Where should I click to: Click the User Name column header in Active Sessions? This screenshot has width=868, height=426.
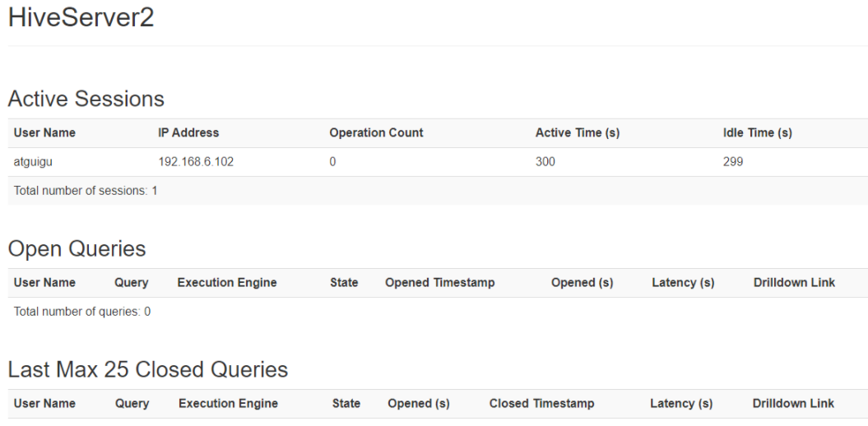point(44,132)
